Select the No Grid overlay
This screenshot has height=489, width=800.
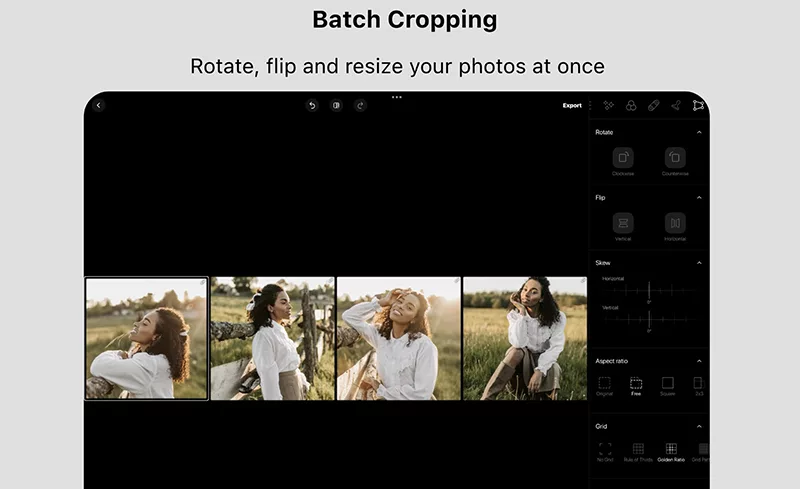(605, 452)
